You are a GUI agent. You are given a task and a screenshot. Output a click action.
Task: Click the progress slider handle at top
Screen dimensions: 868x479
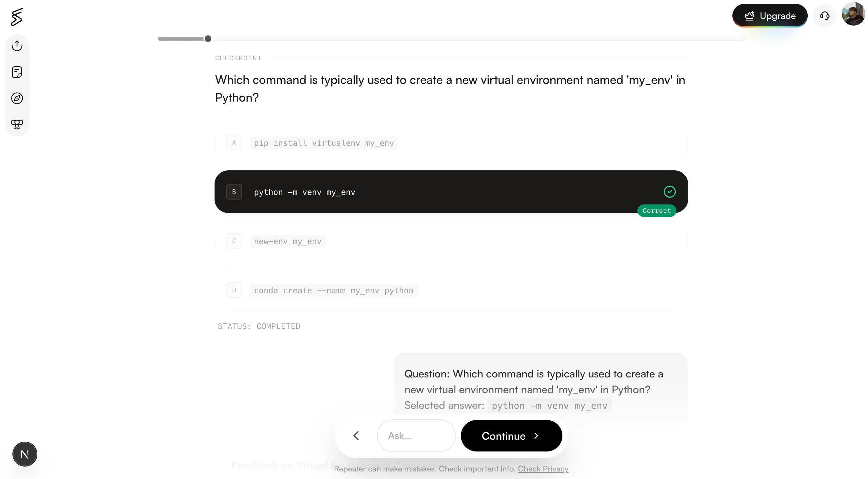(x=208, y=38)
